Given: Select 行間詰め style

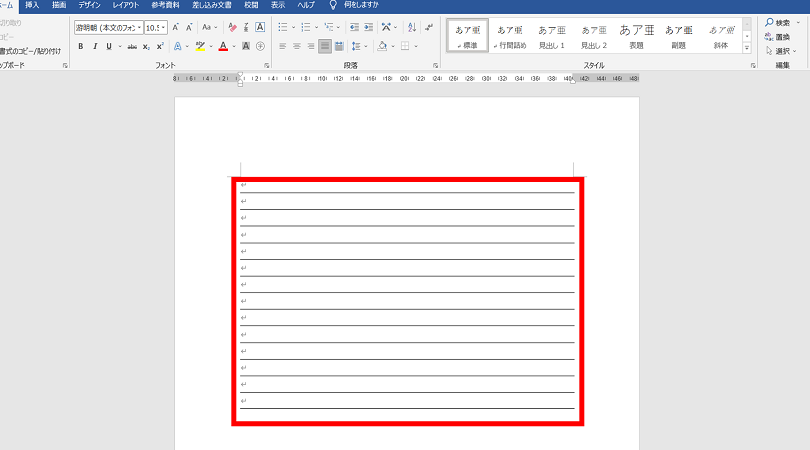Looking at the screenshot, I should point(510,36).
